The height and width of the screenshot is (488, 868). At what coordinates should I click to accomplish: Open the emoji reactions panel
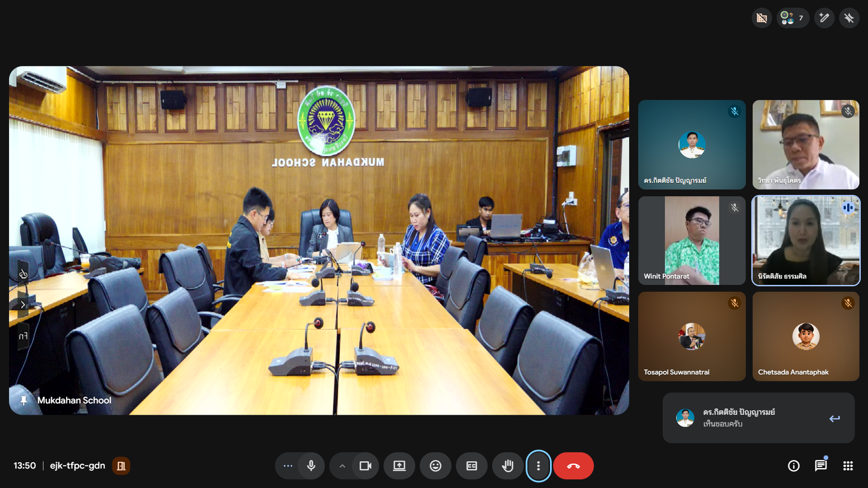pos(435,466)
